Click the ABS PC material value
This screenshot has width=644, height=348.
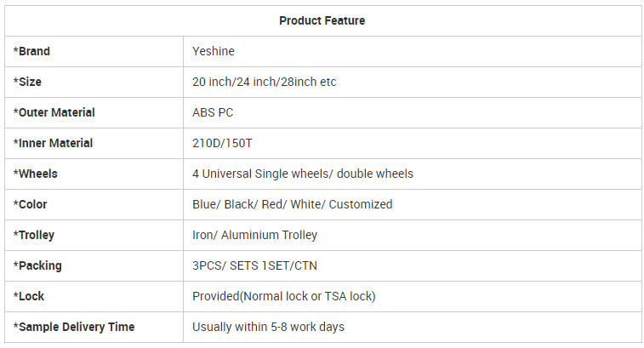click(213, 112)
